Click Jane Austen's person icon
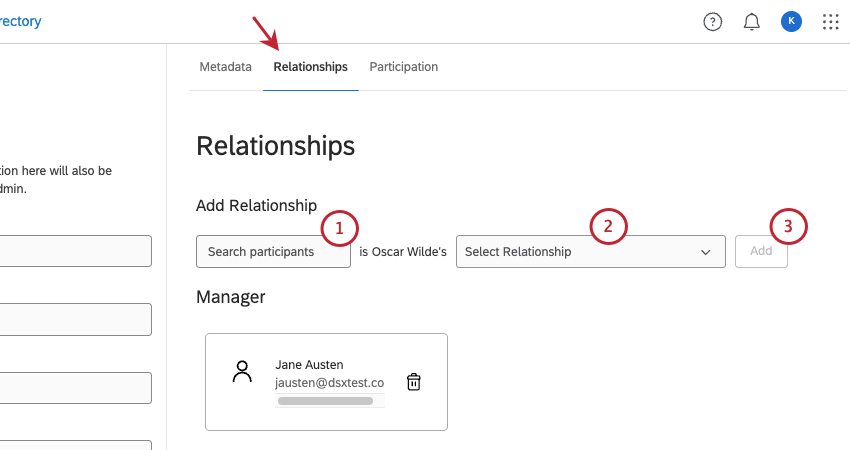Viewport: 850px width, 450px height. (241, 372)
